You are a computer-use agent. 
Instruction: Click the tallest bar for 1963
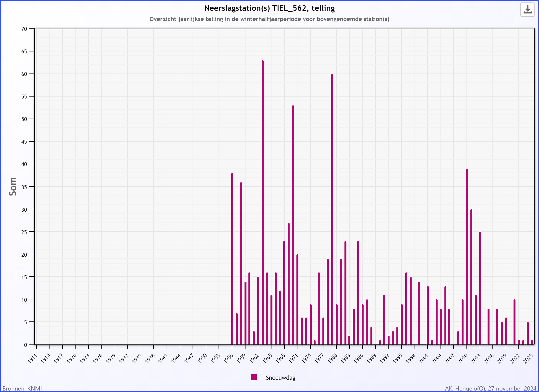coord(263,202)
